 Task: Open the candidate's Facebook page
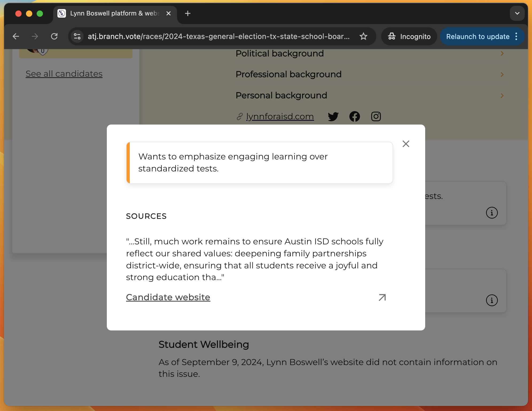coord(354,116)
